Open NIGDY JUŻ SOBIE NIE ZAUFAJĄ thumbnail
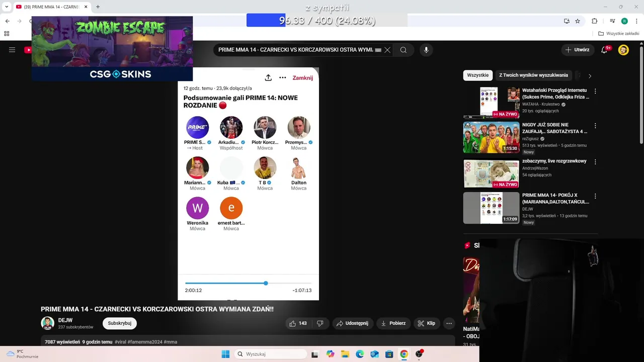Screen dimensions: 644x362 pyautogui.click(x=492, y=137)
